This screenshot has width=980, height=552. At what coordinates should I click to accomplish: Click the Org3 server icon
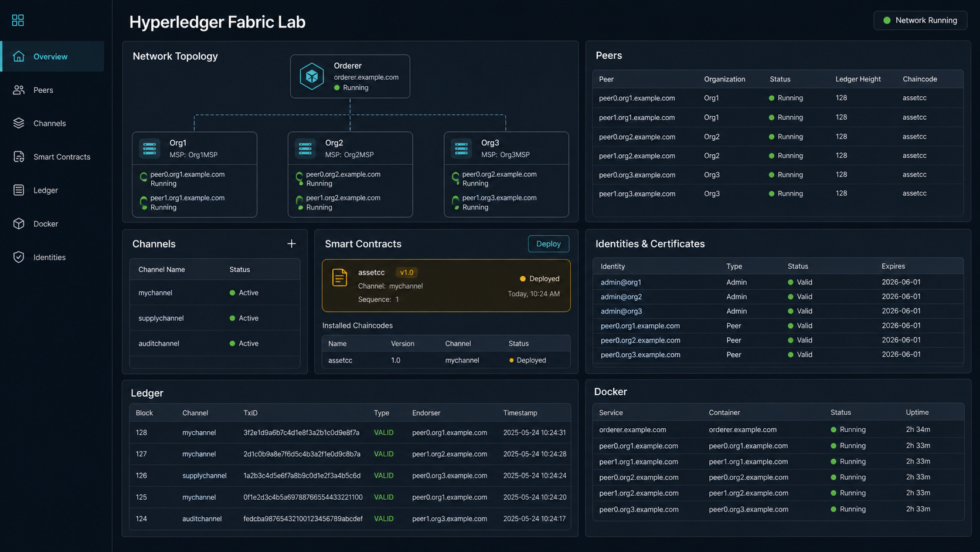(x=461, y=148)
